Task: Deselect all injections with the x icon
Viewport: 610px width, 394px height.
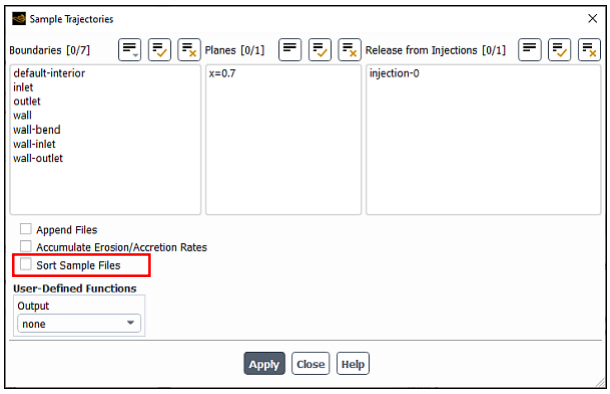Action: pos(589,50)
